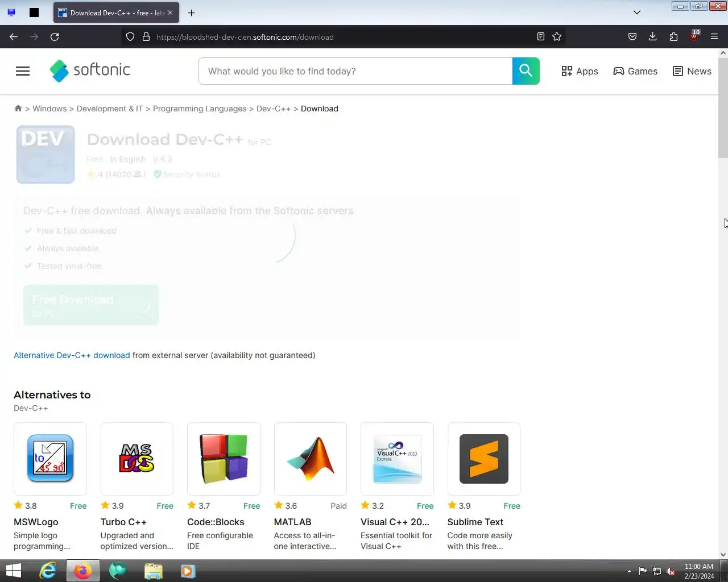728x582 pixels.
Task: Open the MATLAB app thumbnail
Action: click(x=311, y=459)
